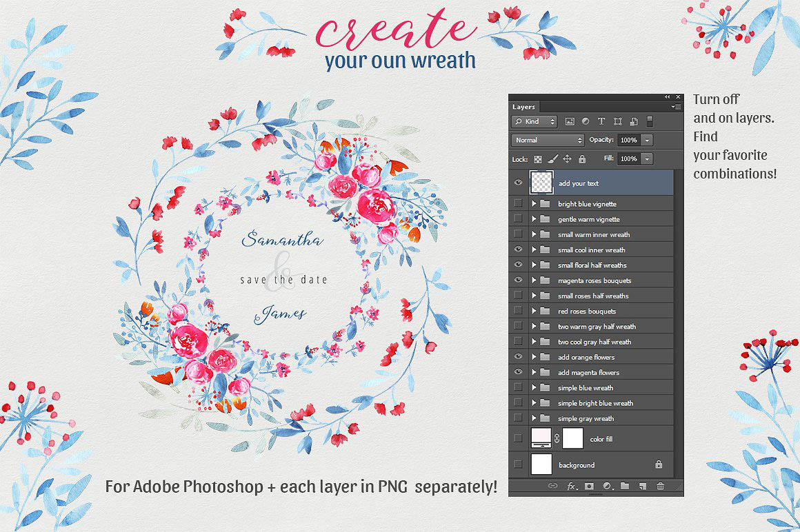Create a new group folder icon

click(624, 486)
